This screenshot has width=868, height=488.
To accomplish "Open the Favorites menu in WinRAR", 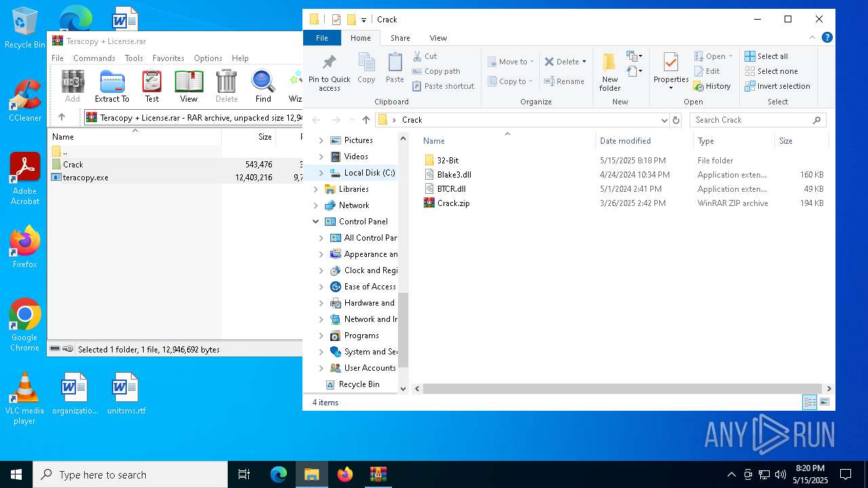I will [168, 58].
